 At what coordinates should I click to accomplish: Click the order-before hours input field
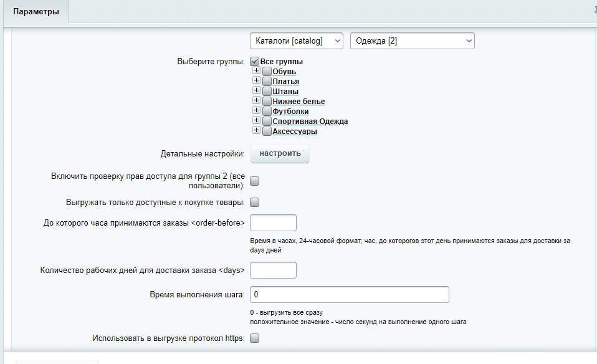[x=272, y=222]
